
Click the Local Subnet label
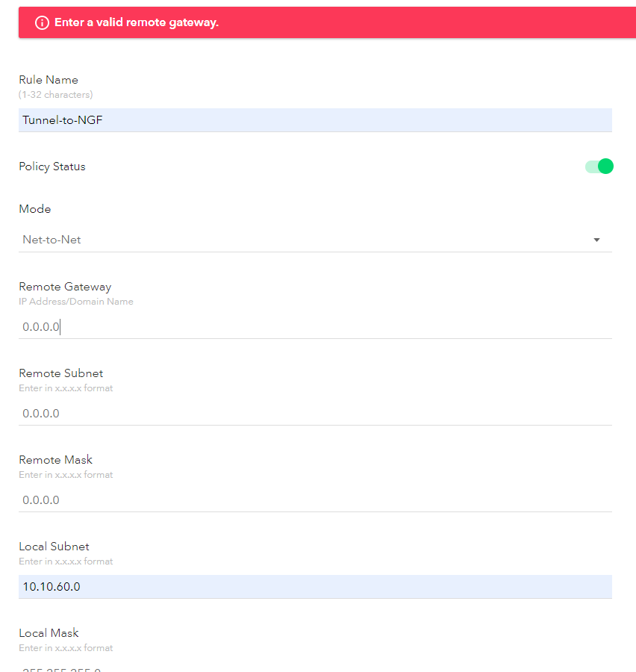pos(54,547)
